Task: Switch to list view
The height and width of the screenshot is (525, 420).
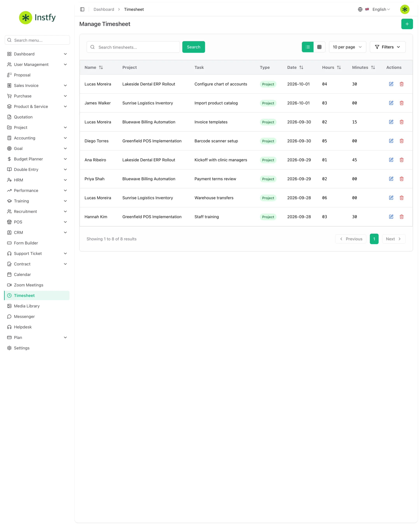Action: tap(307, 47)
